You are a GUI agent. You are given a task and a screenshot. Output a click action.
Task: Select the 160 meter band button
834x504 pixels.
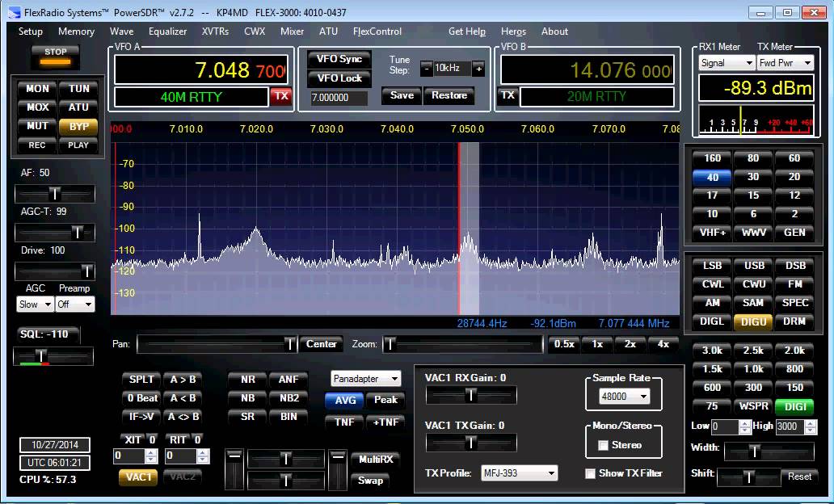712,158
